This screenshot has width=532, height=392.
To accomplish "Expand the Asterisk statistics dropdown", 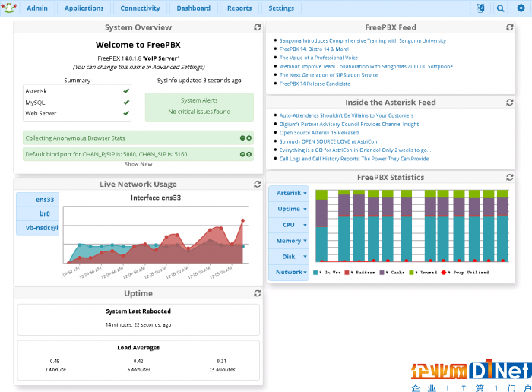I will (289, 193).
